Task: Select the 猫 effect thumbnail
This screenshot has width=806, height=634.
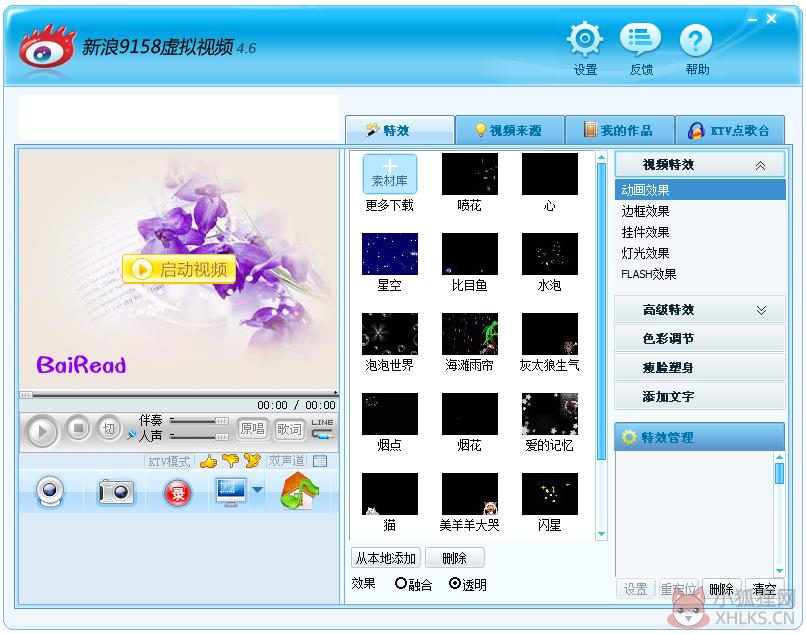Action: [390, 494]
